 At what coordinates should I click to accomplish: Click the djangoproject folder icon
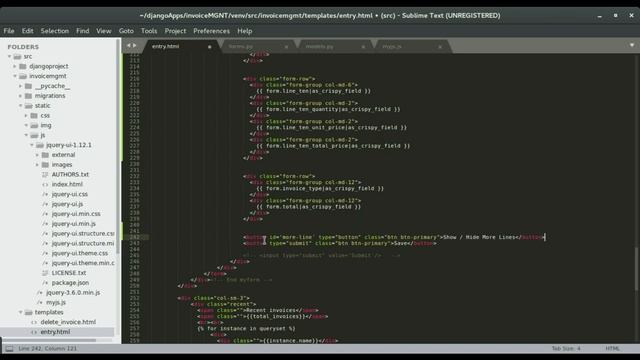tap(23, 66)
